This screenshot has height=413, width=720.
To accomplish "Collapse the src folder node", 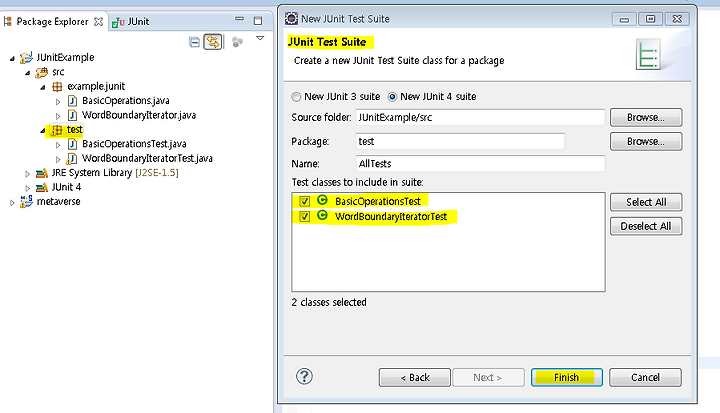I will point(28,73).
